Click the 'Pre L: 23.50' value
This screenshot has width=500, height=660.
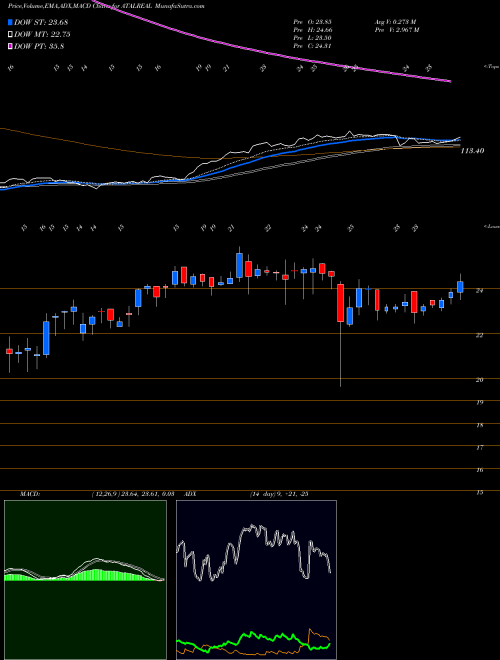(x=312, y=38)
